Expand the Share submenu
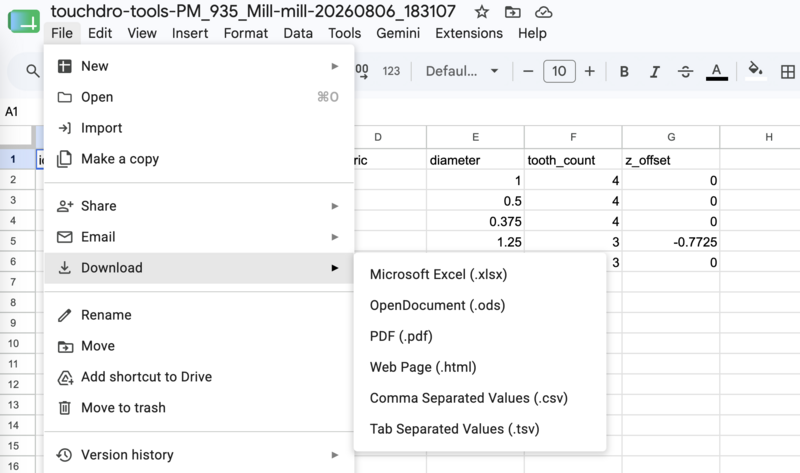800x473 pixels. 199,206
